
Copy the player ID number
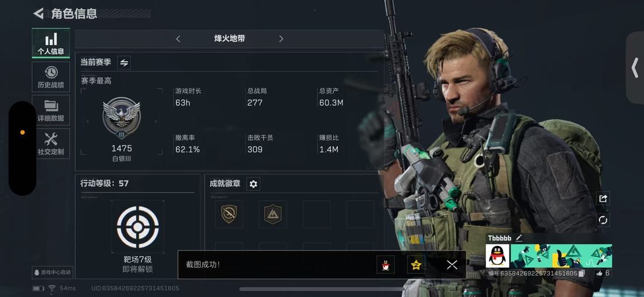(x=581, y=273)
